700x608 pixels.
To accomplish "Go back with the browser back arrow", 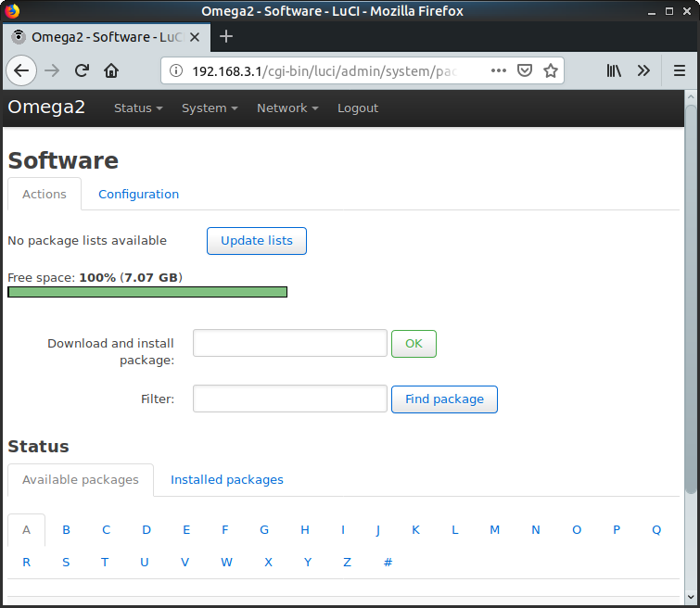I will (21, 70).
